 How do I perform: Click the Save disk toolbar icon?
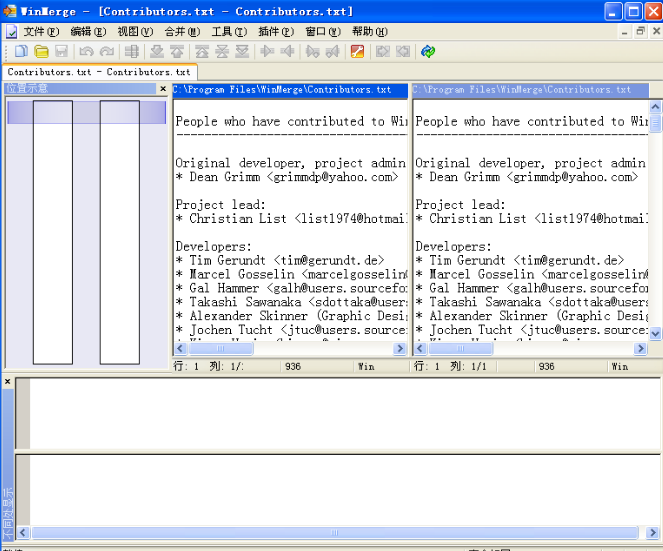coord(61,52)
